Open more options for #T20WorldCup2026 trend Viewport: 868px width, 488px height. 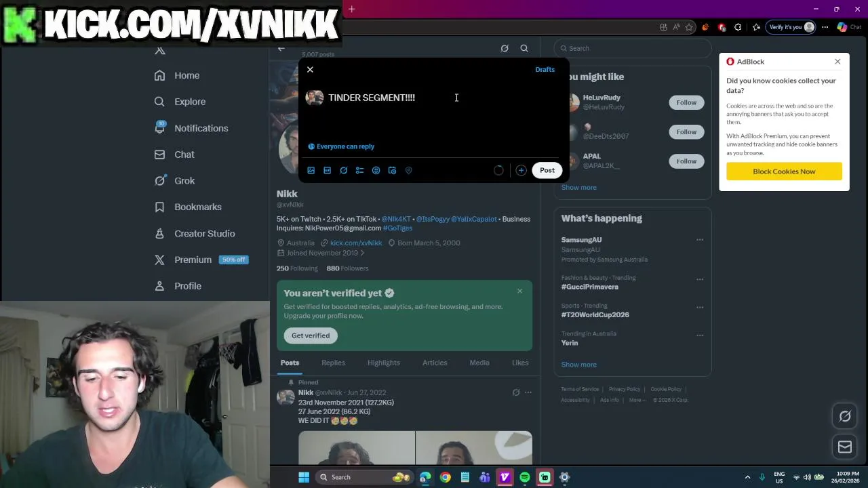pyautogui.click(x=700, y=307)
